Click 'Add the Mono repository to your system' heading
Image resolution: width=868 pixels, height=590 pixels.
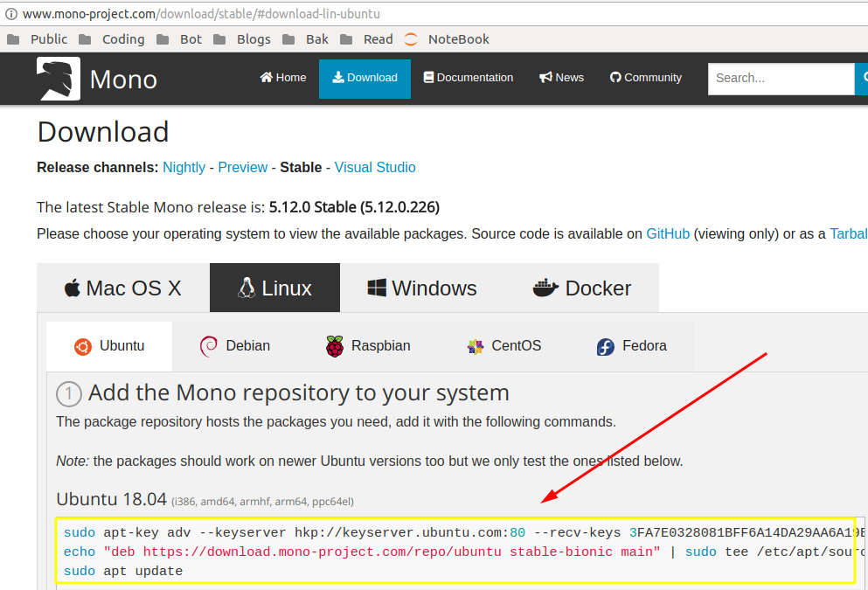298,392
